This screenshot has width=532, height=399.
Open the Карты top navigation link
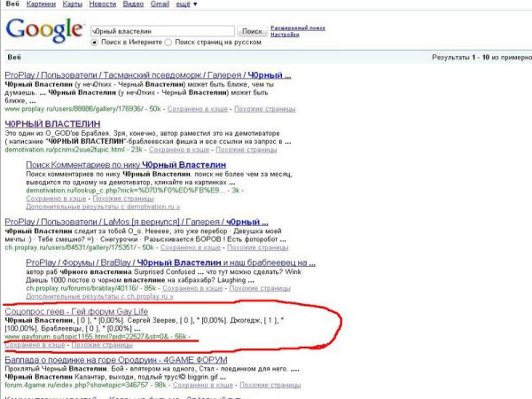[73, 4]
